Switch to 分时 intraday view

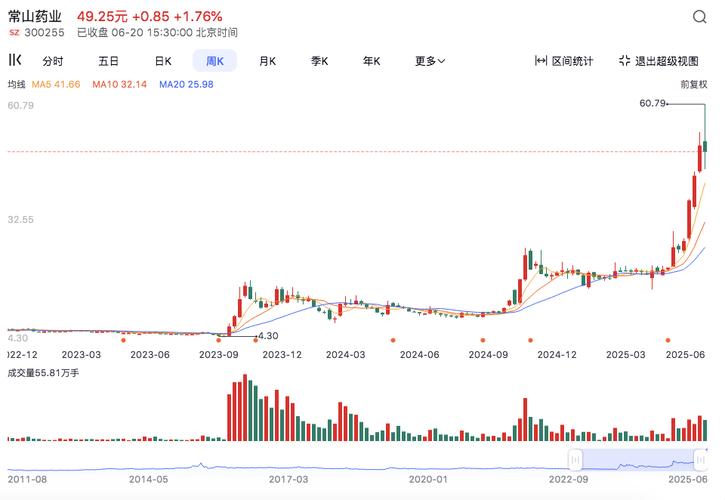52,61
